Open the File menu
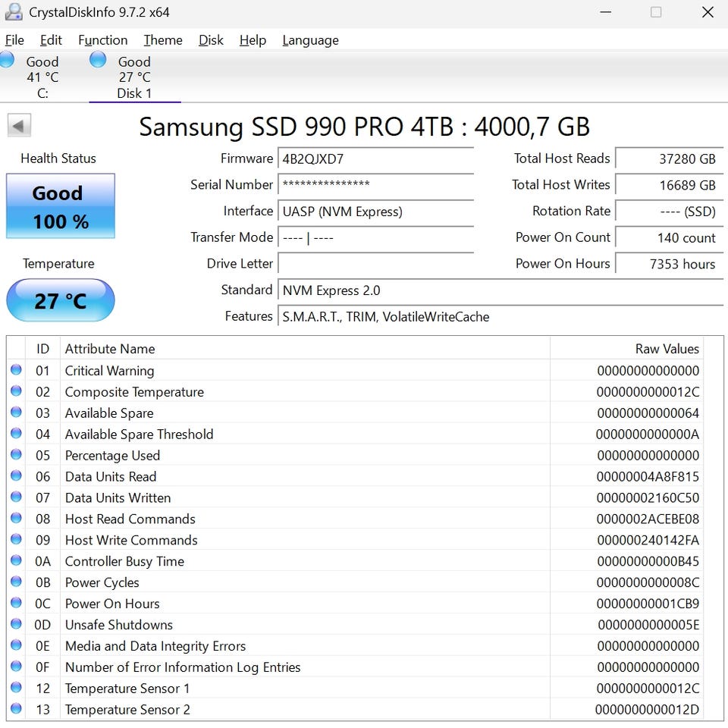Image resolution: width=728 pixels, height=728 pixels. coord(14,40)
